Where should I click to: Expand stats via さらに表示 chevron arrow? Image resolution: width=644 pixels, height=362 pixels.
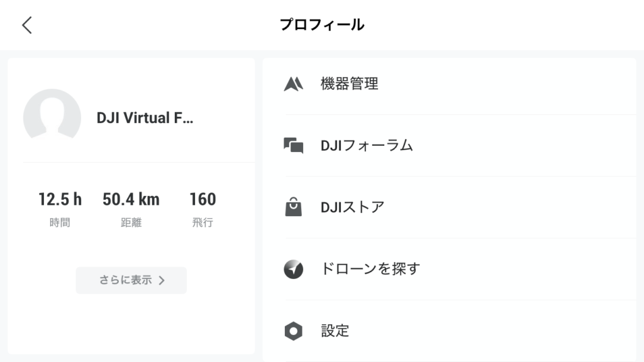(x=162, y=280)
